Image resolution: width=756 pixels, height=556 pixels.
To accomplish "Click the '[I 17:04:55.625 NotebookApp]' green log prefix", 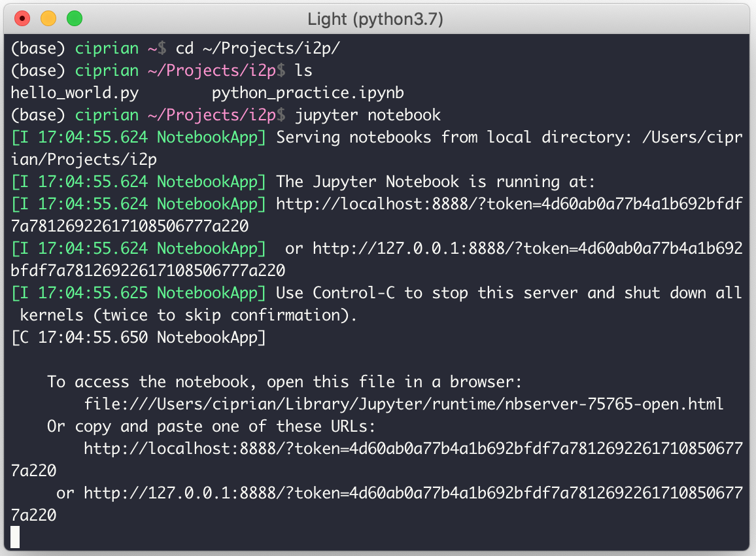I will 139,292.
